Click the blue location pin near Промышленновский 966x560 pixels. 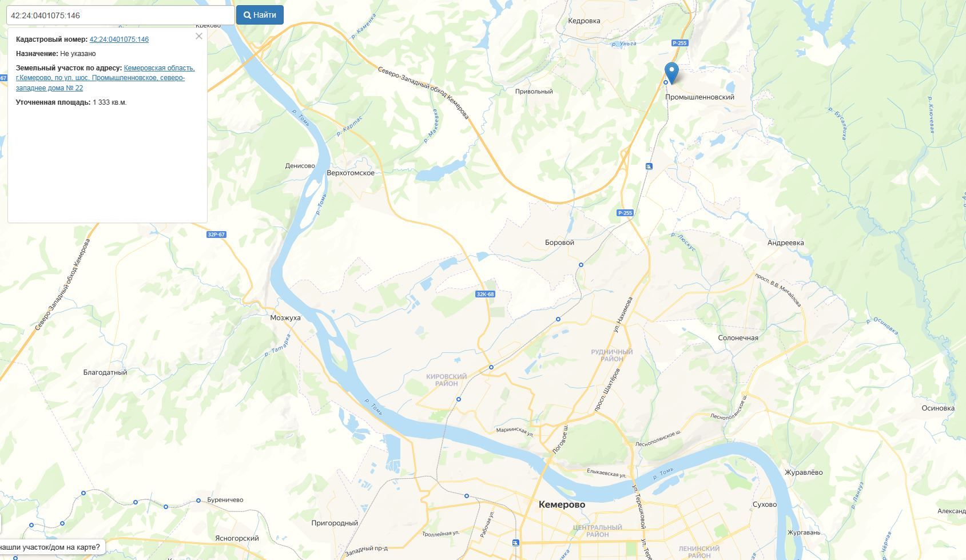[672, 73]
